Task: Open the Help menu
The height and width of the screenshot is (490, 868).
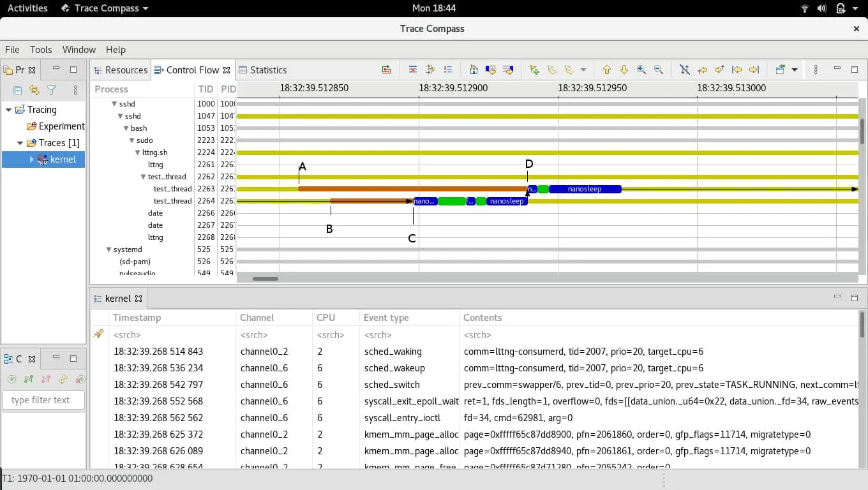Action: tap(116, 49)
